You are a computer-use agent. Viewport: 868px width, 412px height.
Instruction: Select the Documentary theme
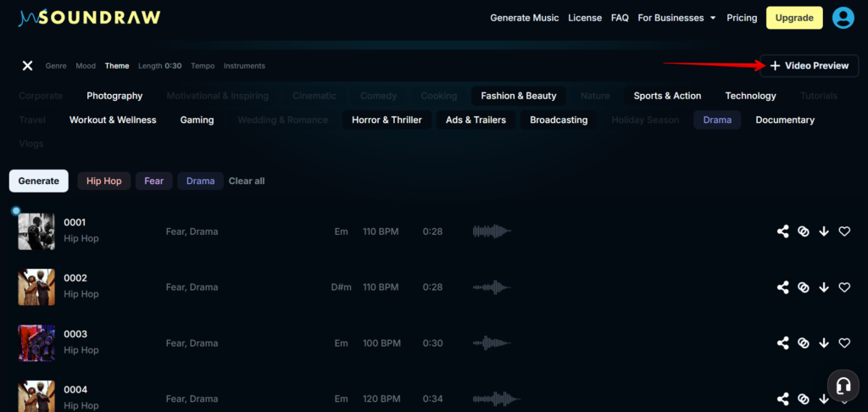tap(785, 120)
